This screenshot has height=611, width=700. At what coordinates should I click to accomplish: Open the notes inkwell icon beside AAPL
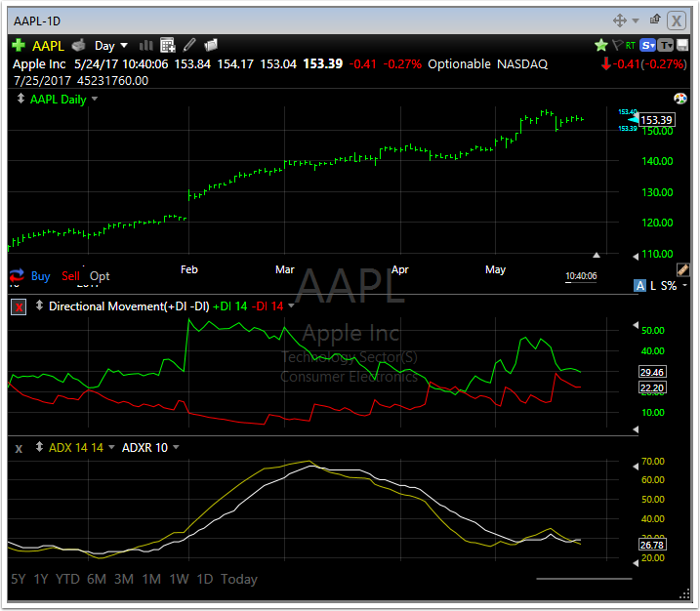coord(78,45)
